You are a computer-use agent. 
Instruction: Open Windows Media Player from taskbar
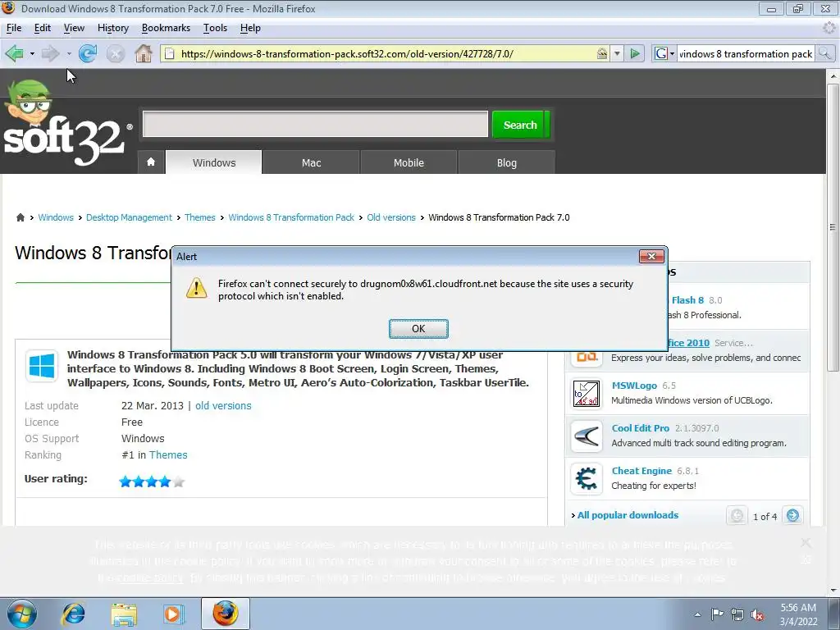(173, 614)
